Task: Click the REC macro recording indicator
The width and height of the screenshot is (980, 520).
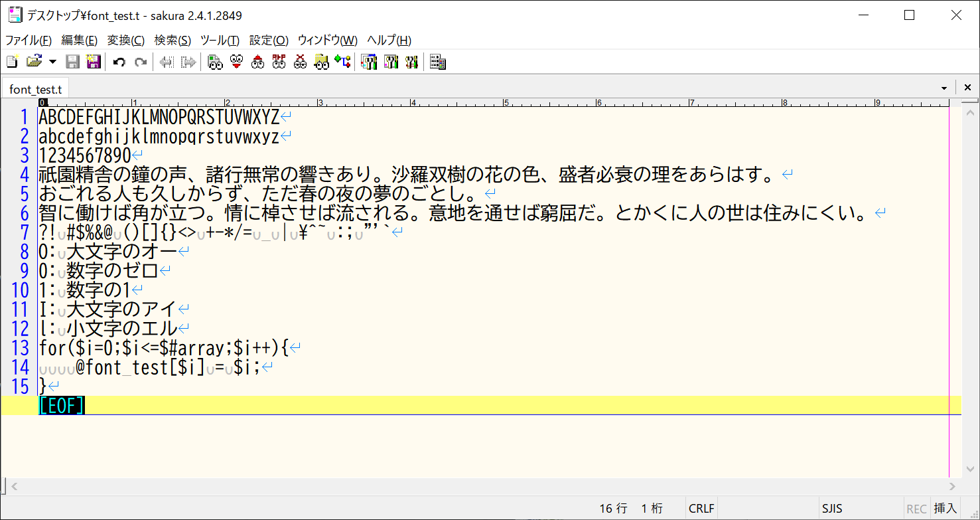Action: coord(916,509)
